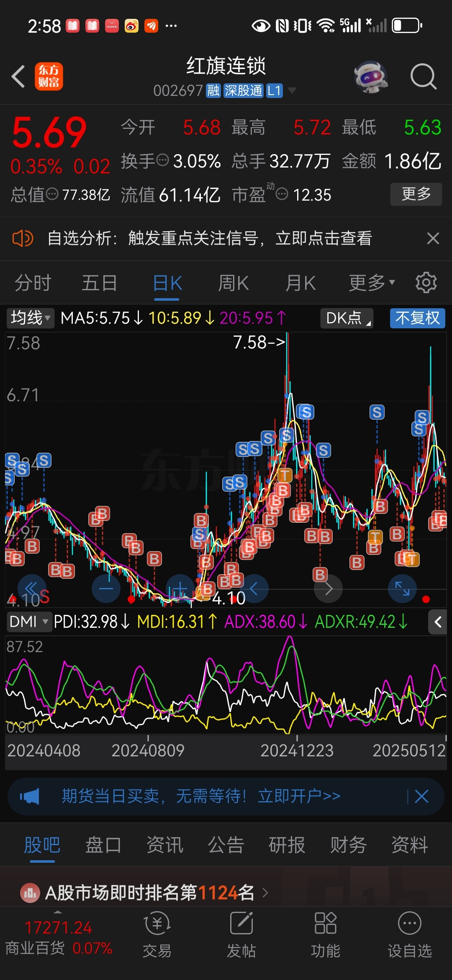Tap the 总值 info icon
This screenshot has height=980, width=452.
point(52,193)
